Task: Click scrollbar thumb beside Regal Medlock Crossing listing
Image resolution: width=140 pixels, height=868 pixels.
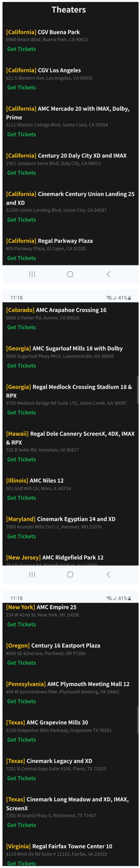Action: [137, 390]
